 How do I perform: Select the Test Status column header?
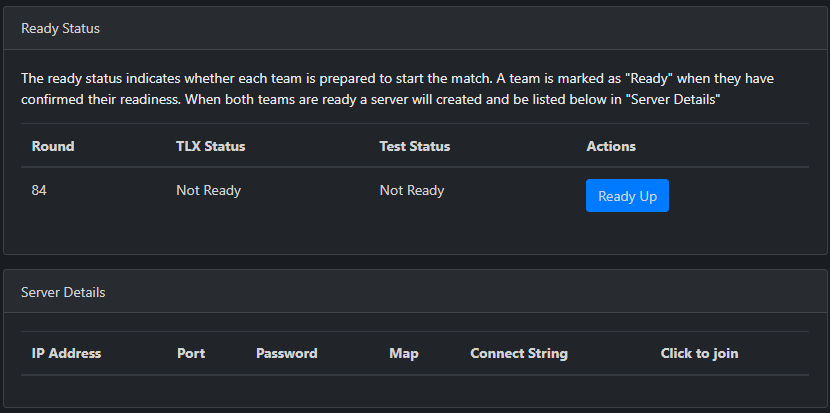click(415, 146)
